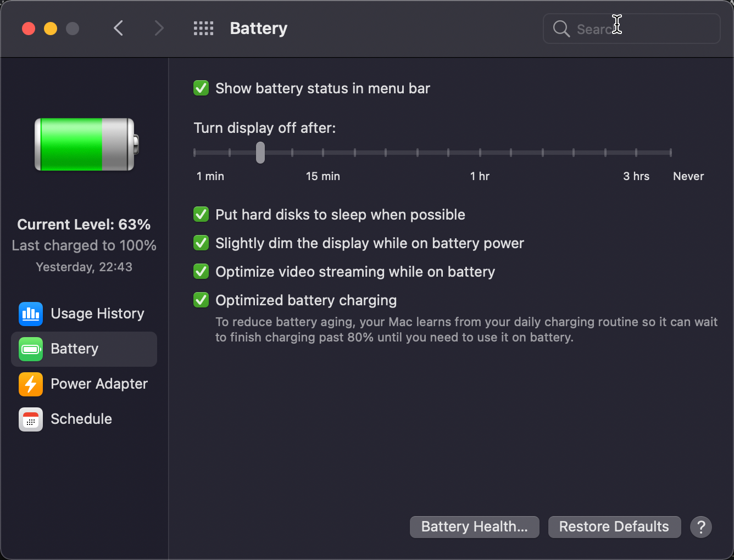
Task: Uncheck 'Optimize video streaming while on battery'
Action: (x=201, y=271)
